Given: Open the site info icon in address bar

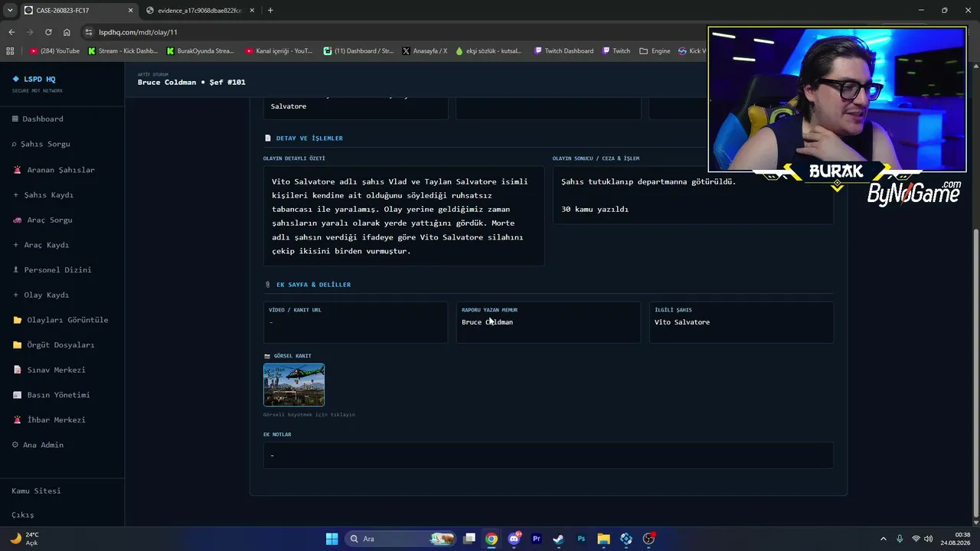Looking at the screenshot, I should click(x=89, y=32).
